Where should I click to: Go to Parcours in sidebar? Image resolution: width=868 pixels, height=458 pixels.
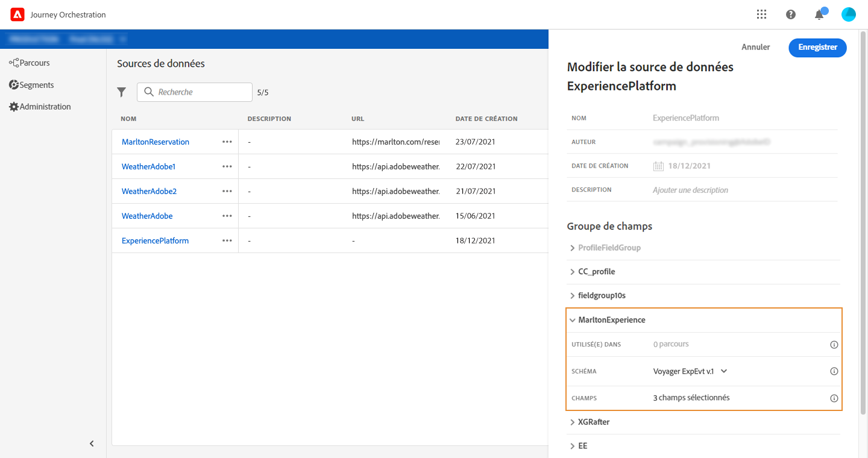pyautogui.click(x=30, y=63)
